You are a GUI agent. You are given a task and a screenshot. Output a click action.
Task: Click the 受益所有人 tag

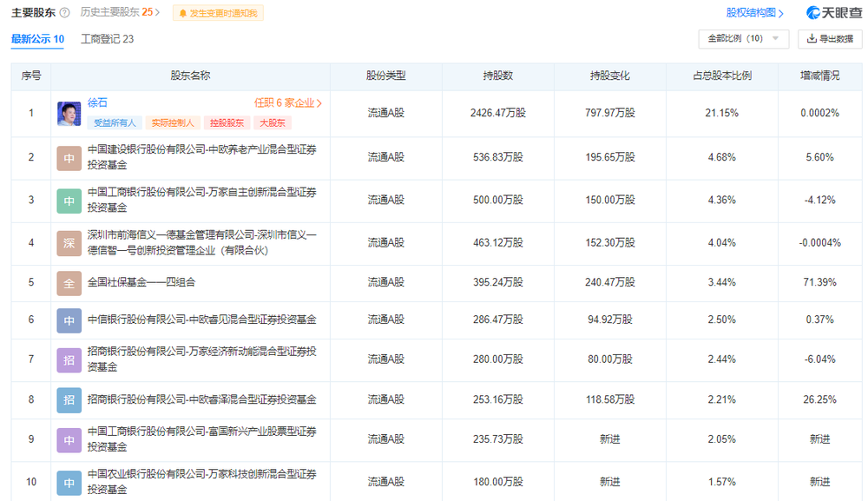(115, 123)
